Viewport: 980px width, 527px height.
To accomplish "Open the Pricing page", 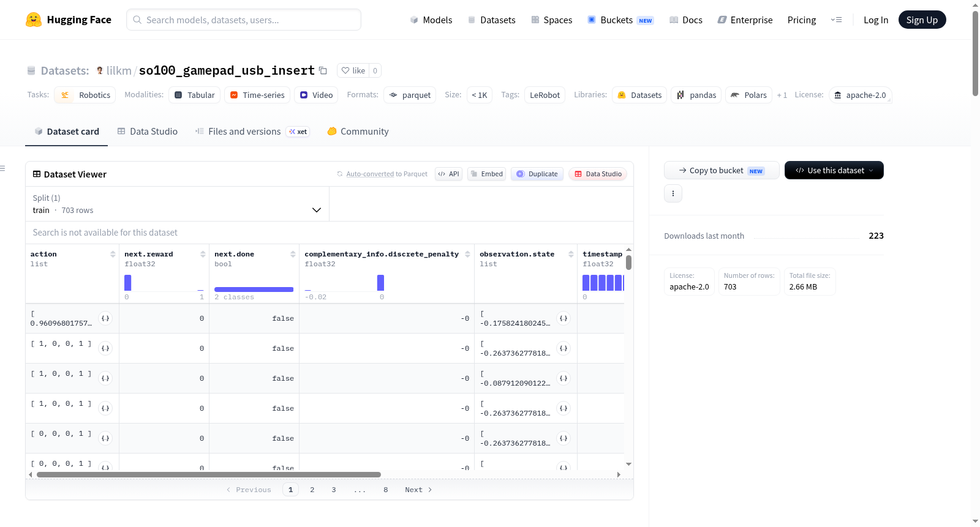I will pos(802,20).
